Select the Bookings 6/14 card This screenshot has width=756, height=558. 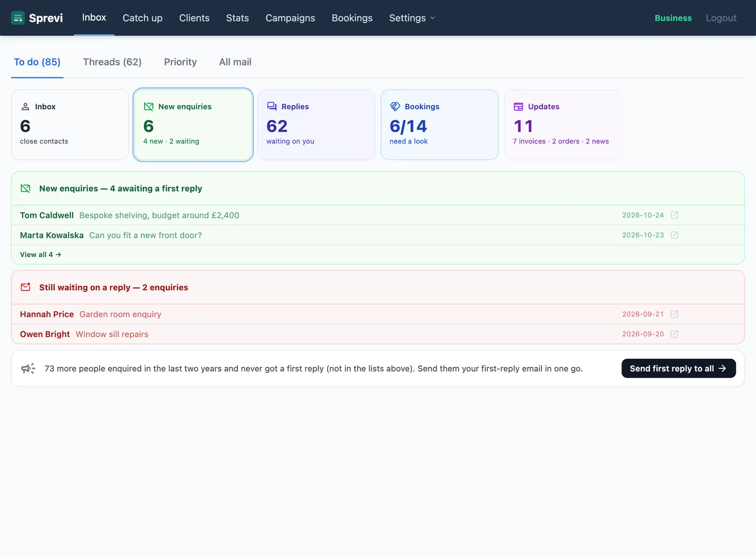point(439,125)
